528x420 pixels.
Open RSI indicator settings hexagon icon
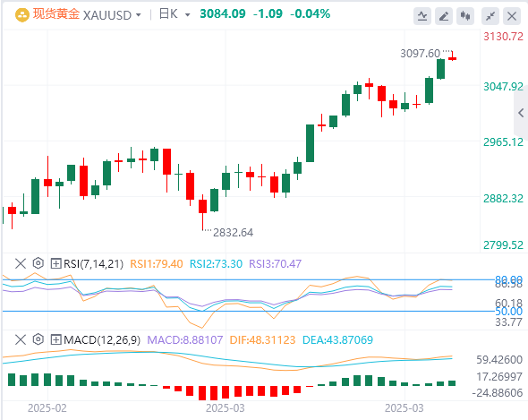point(38,263)
